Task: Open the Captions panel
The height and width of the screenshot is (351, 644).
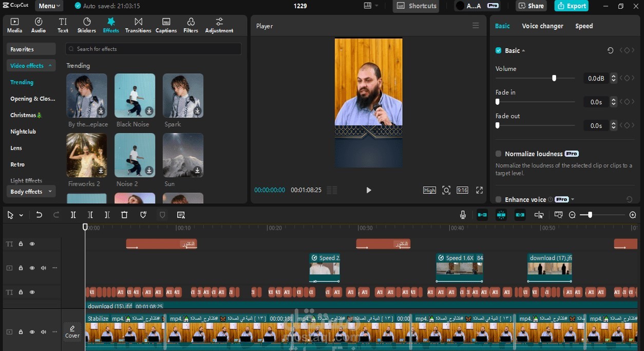Action: [x=166, y=25]
